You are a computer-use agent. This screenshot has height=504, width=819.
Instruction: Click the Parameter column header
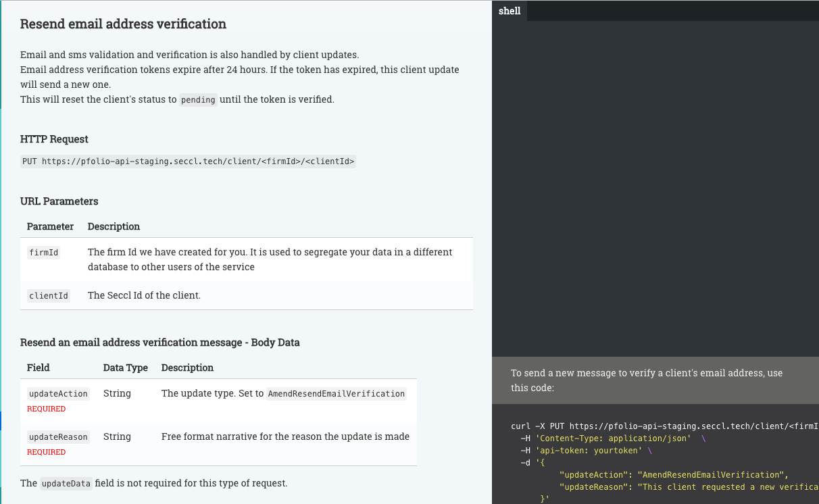point(50,226)
